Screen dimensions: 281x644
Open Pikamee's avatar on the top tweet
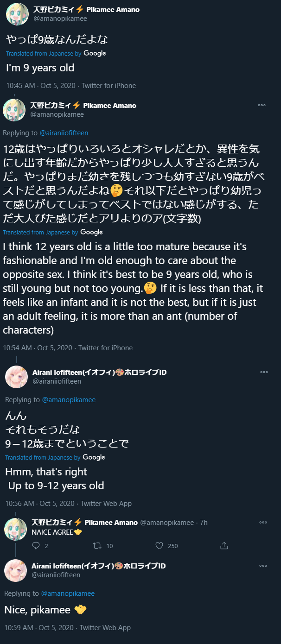tap(17, 14)
